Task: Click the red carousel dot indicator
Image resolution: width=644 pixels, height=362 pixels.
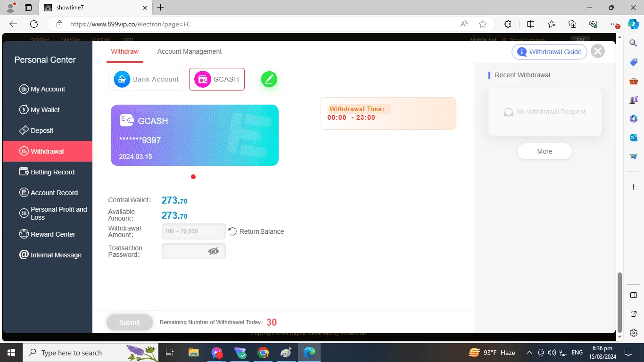Action: (193, 177)
